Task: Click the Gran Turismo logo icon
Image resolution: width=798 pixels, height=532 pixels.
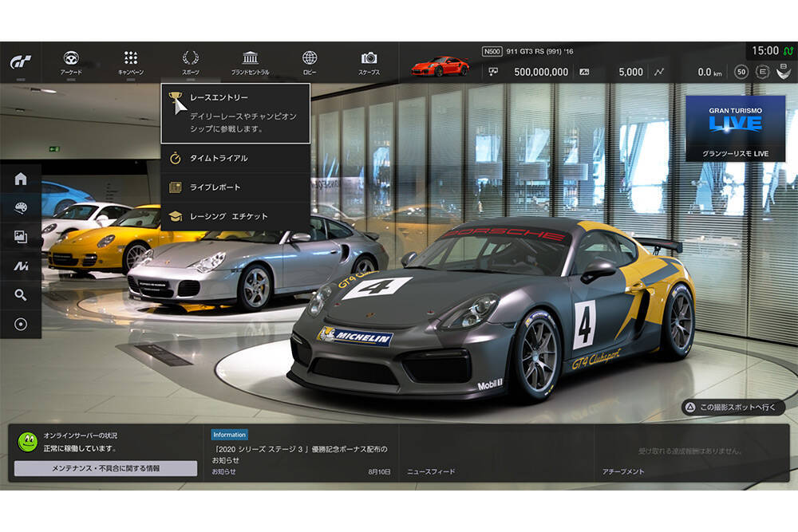Action: coord(21,62)
